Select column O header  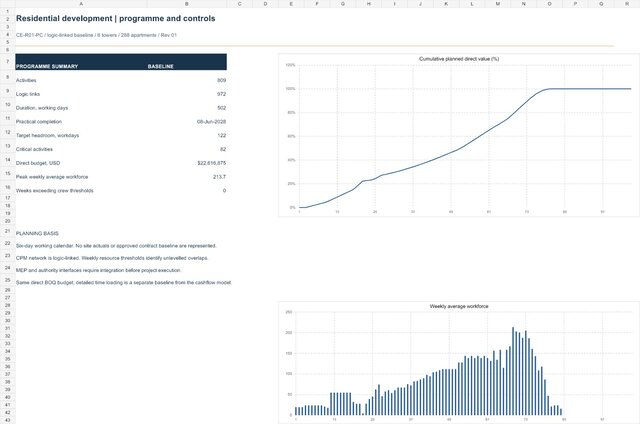click(549, 4)
